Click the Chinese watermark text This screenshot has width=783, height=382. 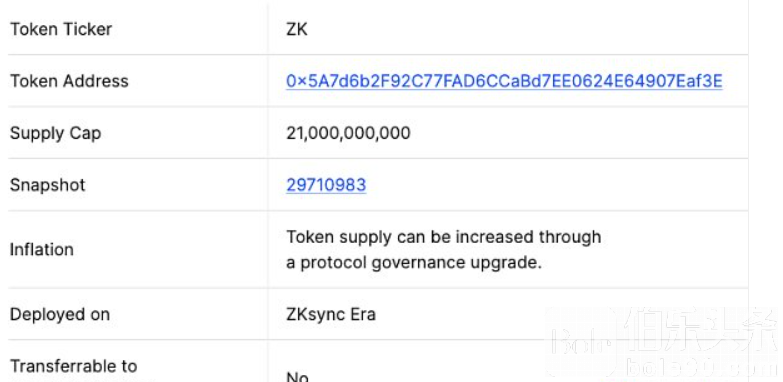click(702, 331)
